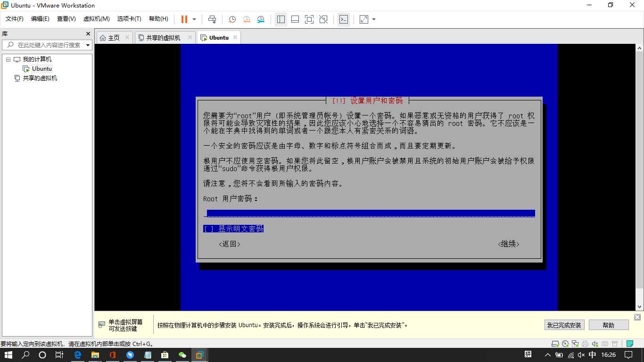Click the <继续> button in installer
This screenshot has width=644, height=362.
(509, 244)
